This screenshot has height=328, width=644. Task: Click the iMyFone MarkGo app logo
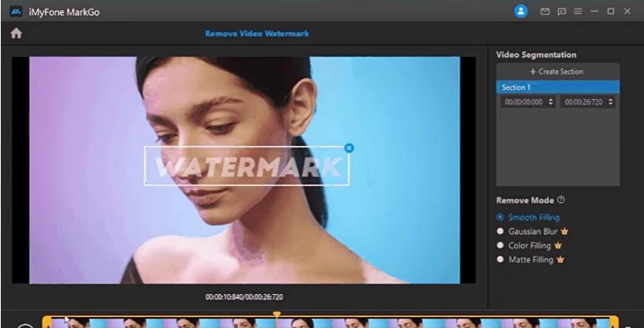(x=16, y=12)
